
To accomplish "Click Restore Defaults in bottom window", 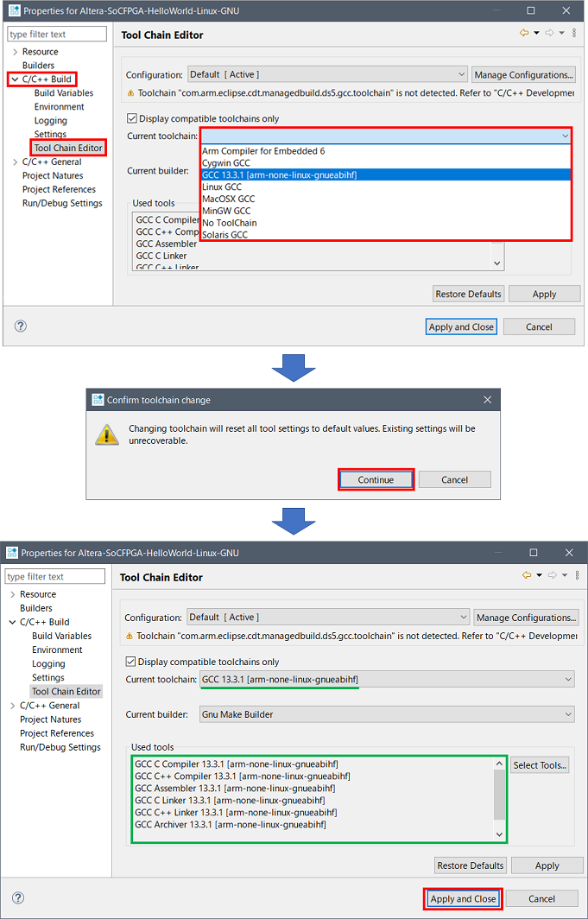I will coord(471,865).
